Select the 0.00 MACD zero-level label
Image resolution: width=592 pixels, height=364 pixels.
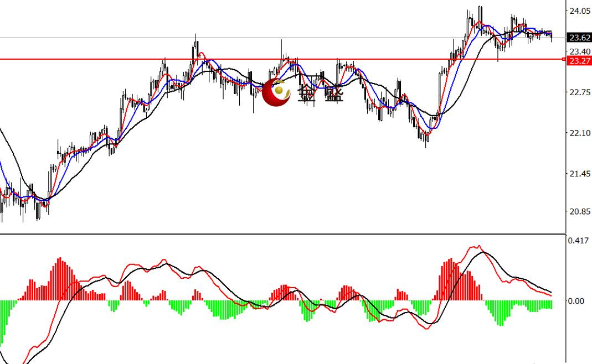(x=576, y=301)
